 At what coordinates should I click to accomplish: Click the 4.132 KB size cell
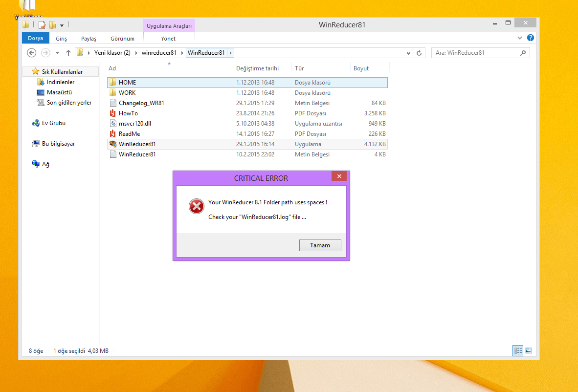click(x=375, y=144)
